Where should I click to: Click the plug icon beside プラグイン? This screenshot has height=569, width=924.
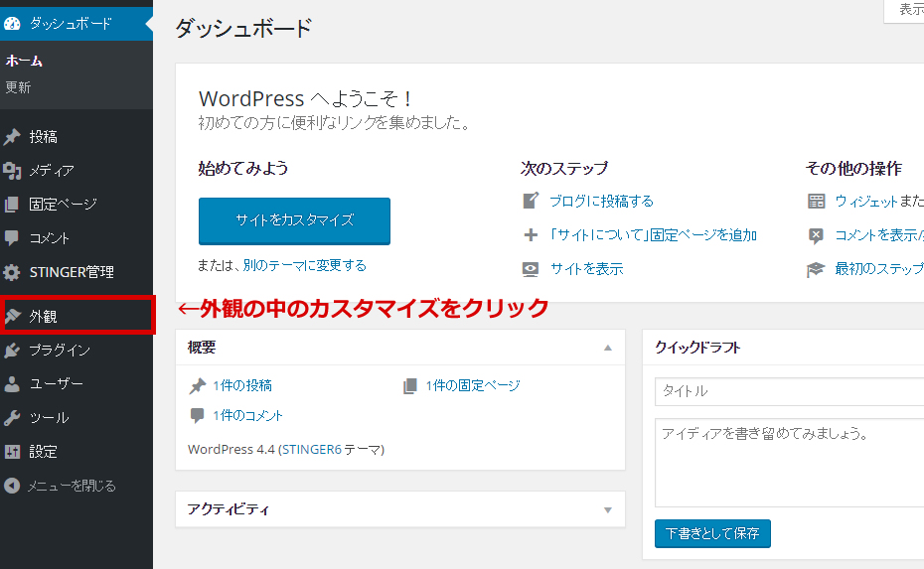(12, 351)
